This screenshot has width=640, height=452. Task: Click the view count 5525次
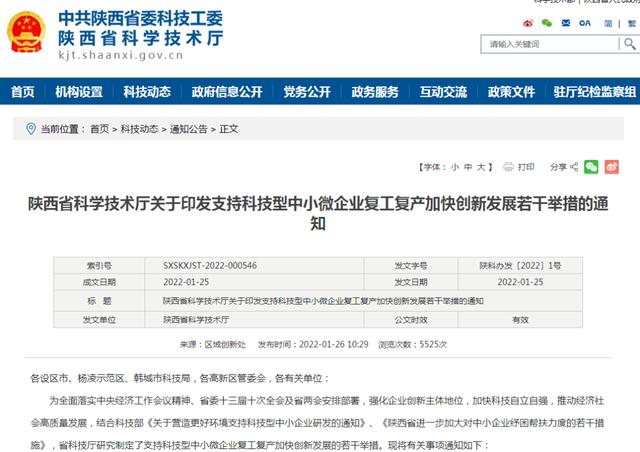click(433, 344)
